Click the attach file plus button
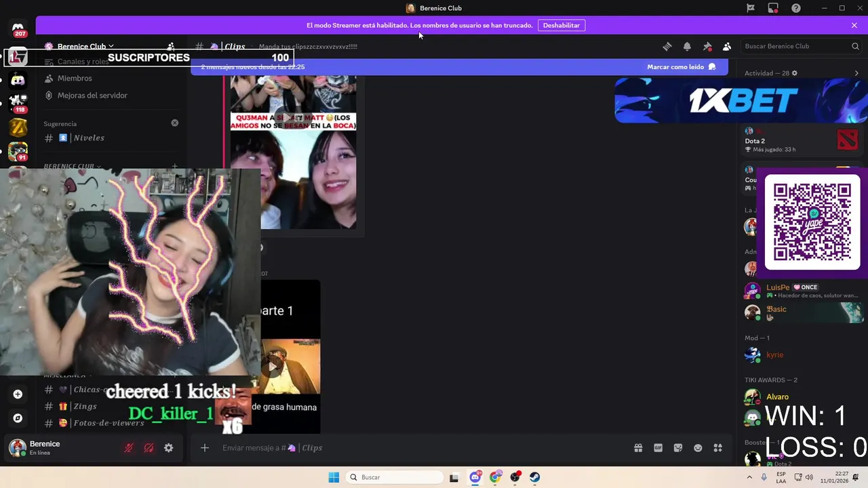 click(205, 448)
